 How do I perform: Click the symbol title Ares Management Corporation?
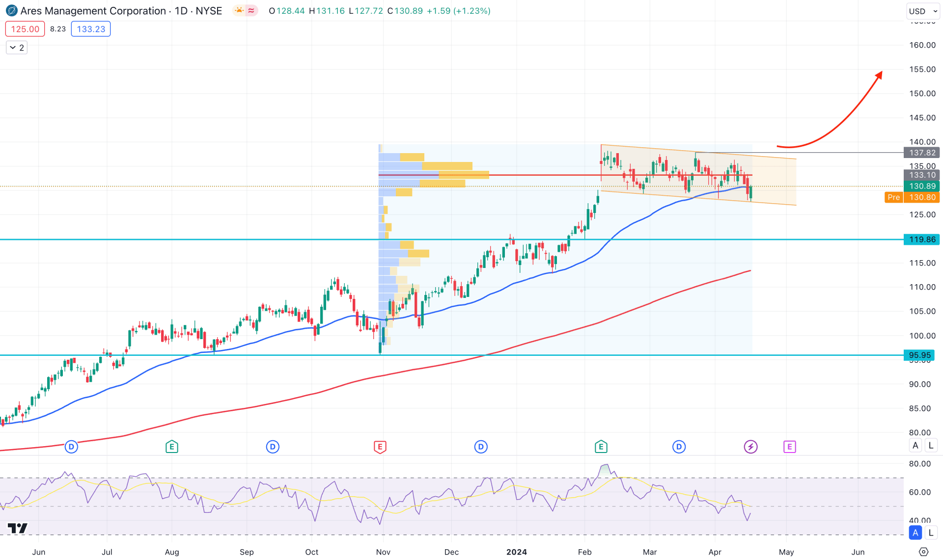click(93, 11)
